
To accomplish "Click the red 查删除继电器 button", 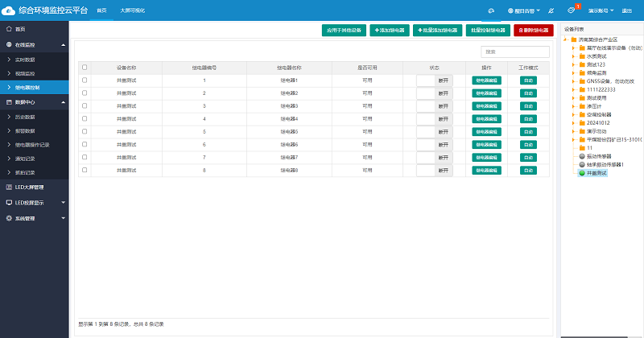I will 534,30.
